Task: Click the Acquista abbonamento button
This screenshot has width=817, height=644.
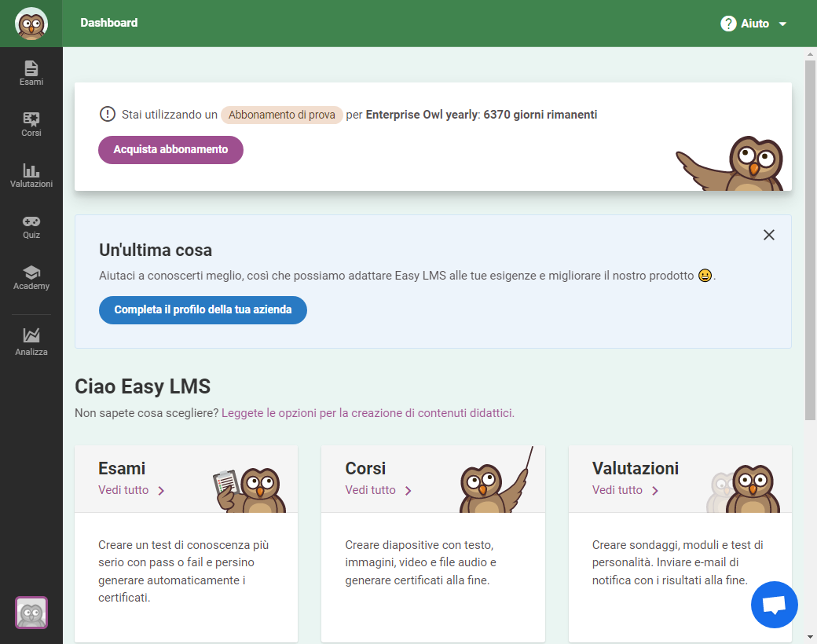Action: pyautogui.click(x=170, y=149)
